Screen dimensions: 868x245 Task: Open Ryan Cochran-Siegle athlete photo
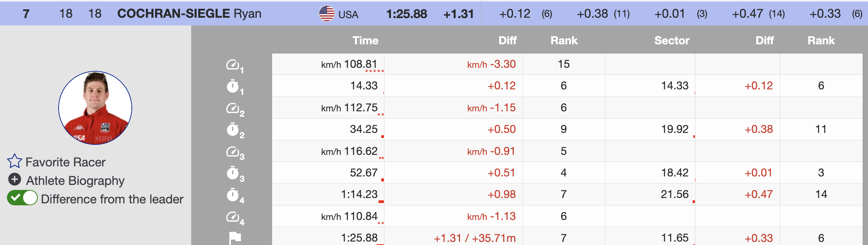pos(95,108)
